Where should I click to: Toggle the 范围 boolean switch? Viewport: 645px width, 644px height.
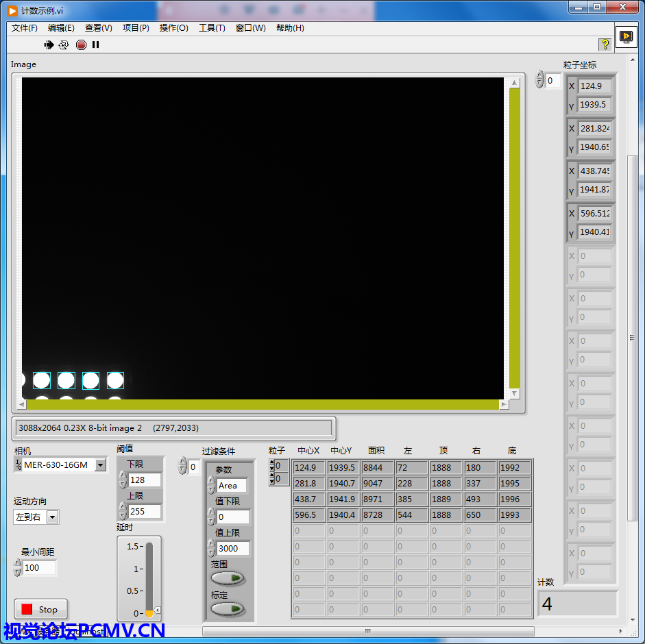(228, 578)
